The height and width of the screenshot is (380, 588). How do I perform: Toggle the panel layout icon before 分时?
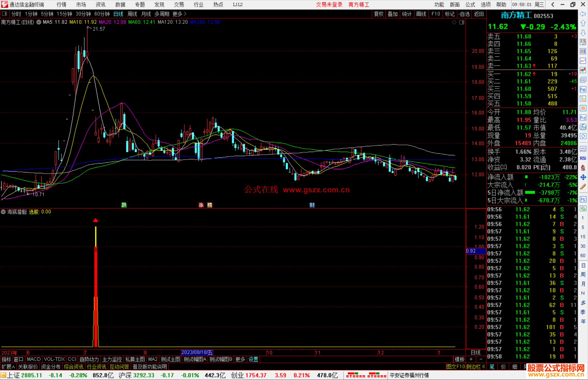click(5, 14)
